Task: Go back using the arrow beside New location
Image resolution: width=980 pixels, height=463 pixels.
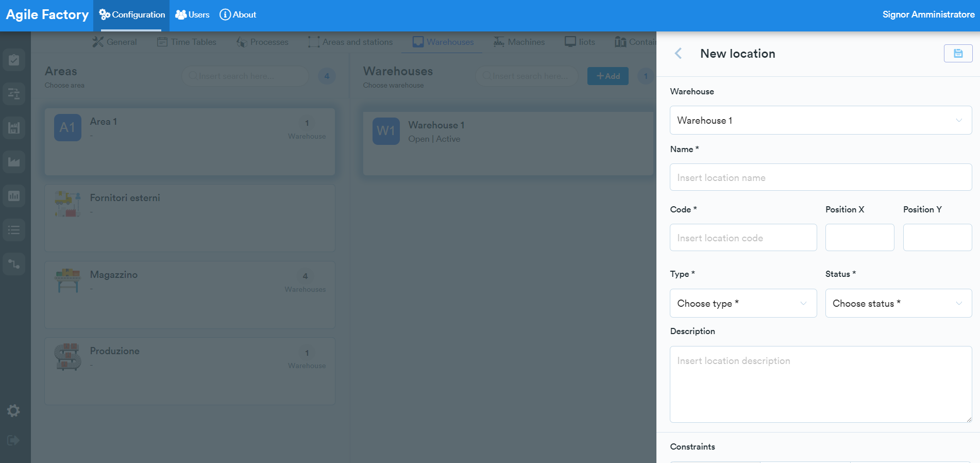Action: click(x=679, y=54)
